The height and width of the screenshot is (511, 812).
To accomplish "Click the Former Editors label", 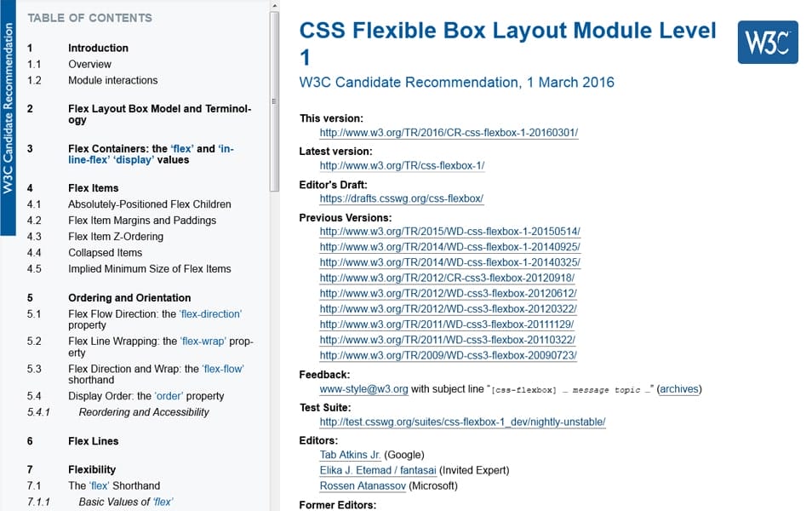I will click(x=338, y=505).
